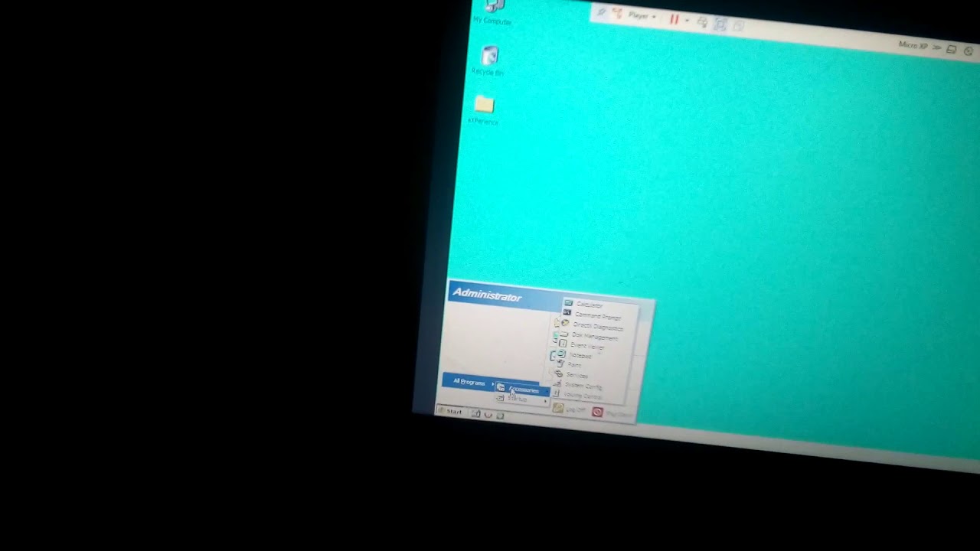Click the Micro XP label in VMware toolbar
Image resolution: width=980 pixels, height=551 pixels.
[x=913, y=46]
